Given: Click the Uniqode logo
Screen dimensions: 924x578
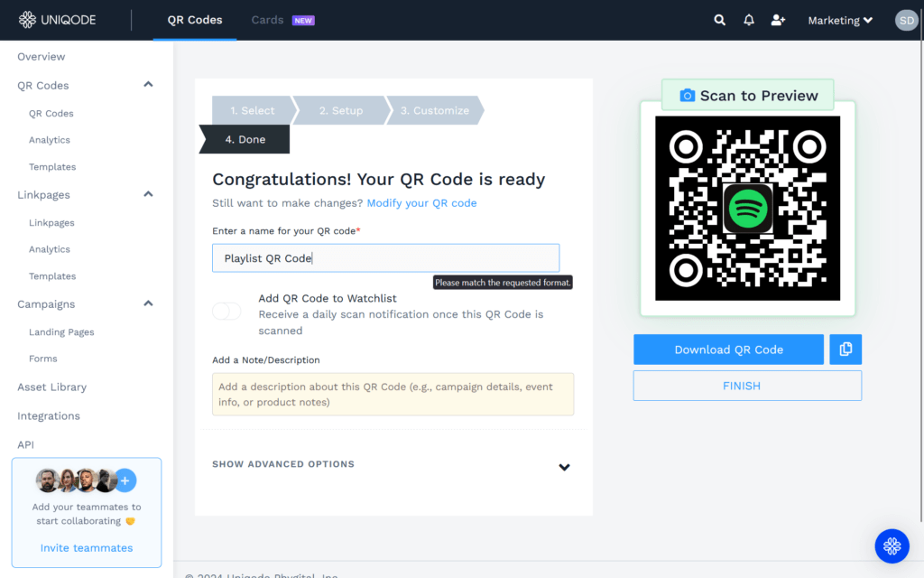Looking at the screenshot, I should tap(58, 19).
